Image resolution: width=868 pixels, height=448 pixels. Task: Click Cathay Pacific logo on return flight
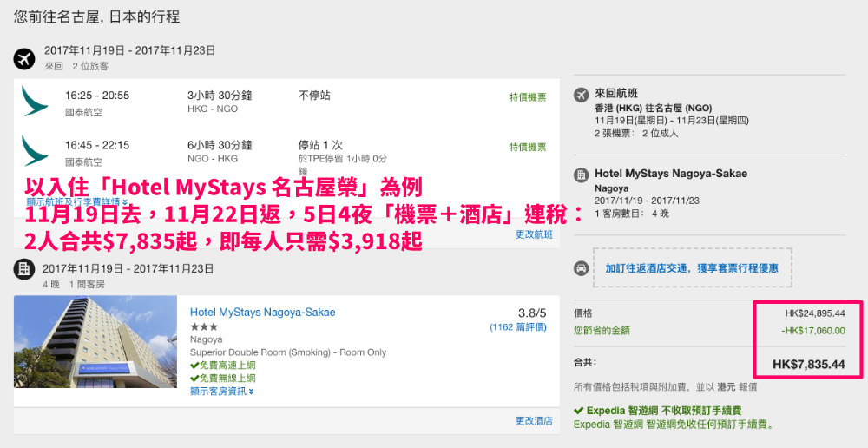pyautogui.click(x=35, y=150)
